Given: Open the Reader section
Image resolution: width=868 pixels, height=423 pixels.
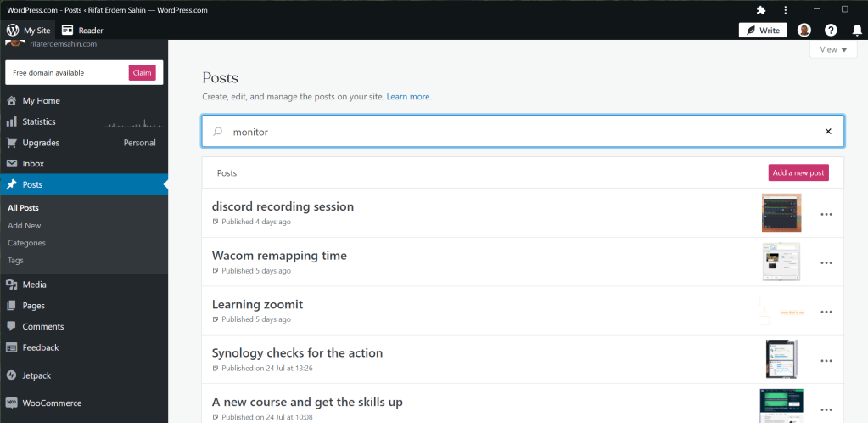Looking at the screenshot, I should click(x=82, y=31).
